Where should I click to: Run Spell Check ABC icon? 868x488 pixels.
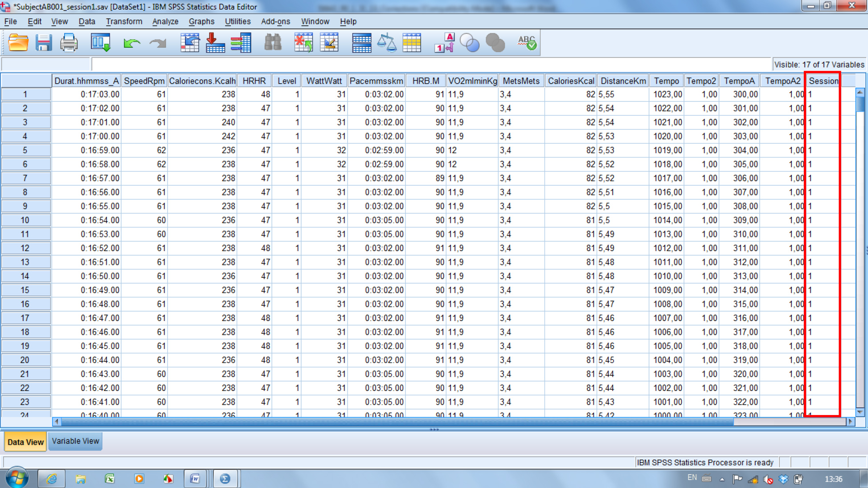click(x=527, y=43)
